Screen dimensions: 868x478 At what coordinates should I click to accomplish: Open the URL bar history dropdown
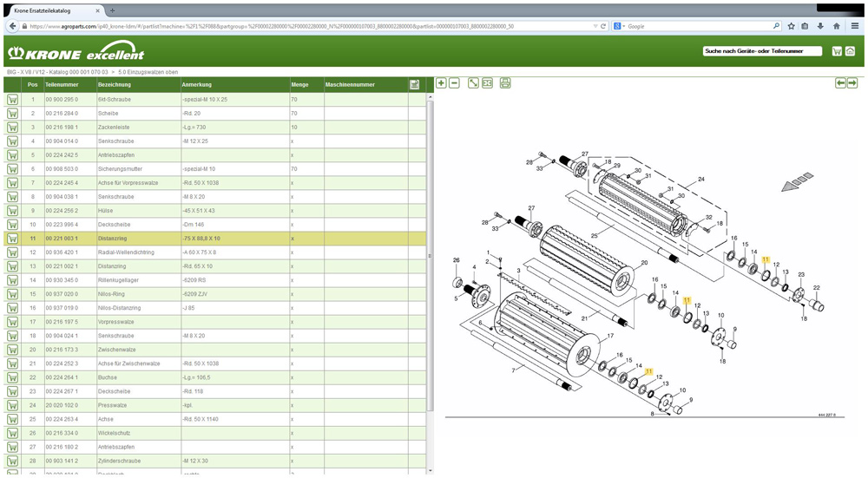(594, 27)
